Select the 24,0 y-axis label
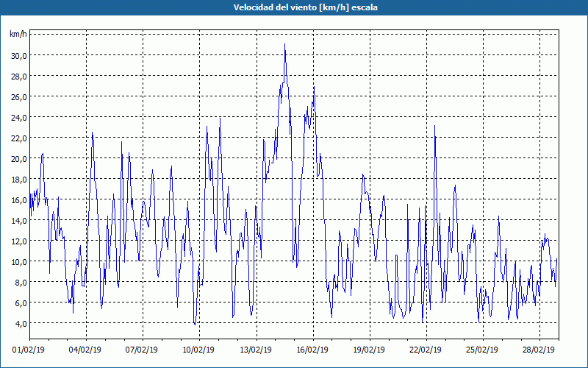Viewport: 588px width, 368px height. [18, 118]
